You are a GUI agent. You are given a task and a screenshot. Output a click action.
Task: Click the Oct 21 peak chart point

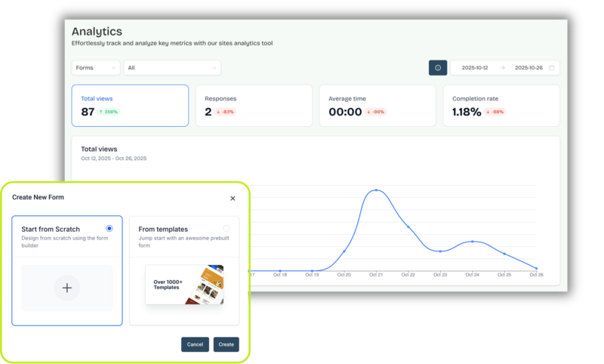point(375,190)
